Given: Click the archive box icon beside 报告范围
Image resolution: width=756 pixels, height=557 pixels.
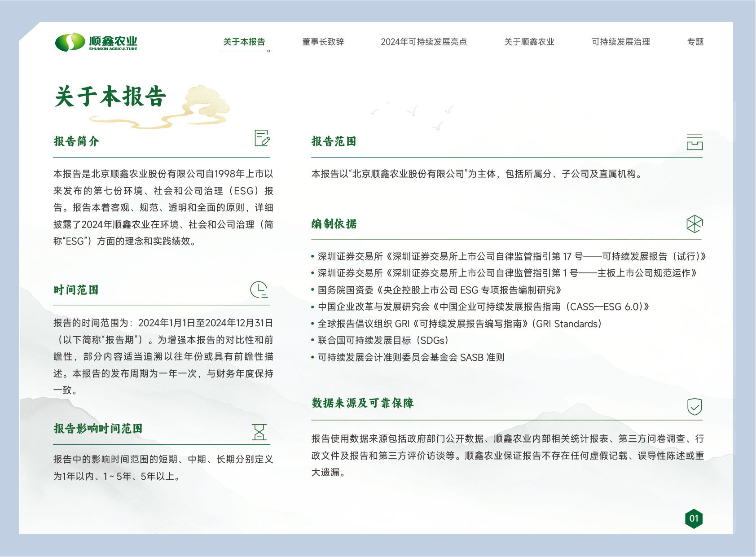Looking at the screenshot, I should click(x=694, y=141).
